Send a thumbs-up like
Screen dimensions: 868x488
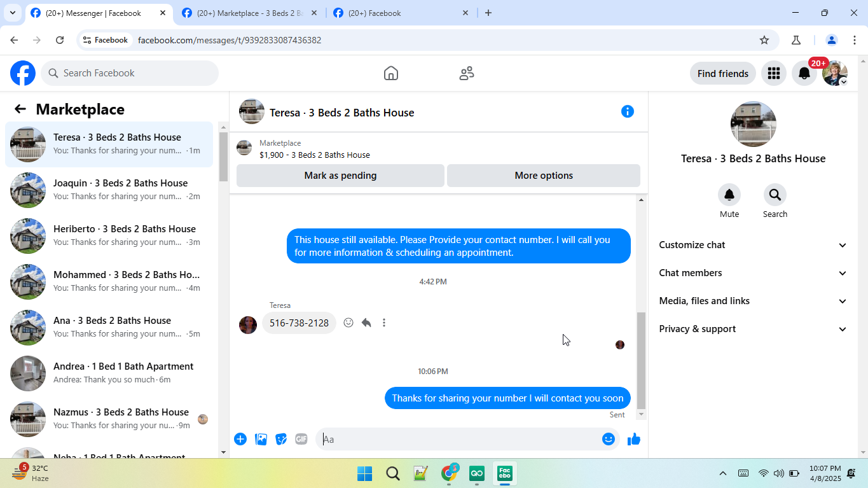tap(634, 439)
